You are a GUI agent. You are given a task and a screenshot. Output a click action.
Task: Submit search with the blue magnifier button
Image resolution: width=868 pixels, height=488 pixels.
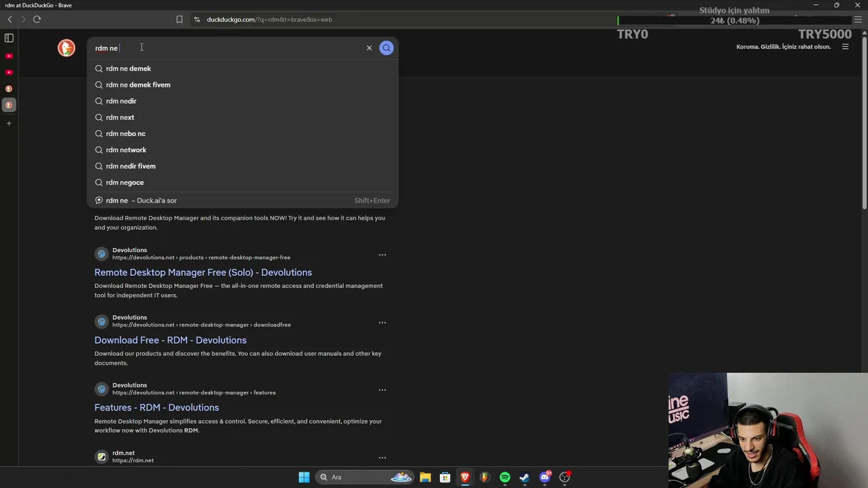pos(387,48)
